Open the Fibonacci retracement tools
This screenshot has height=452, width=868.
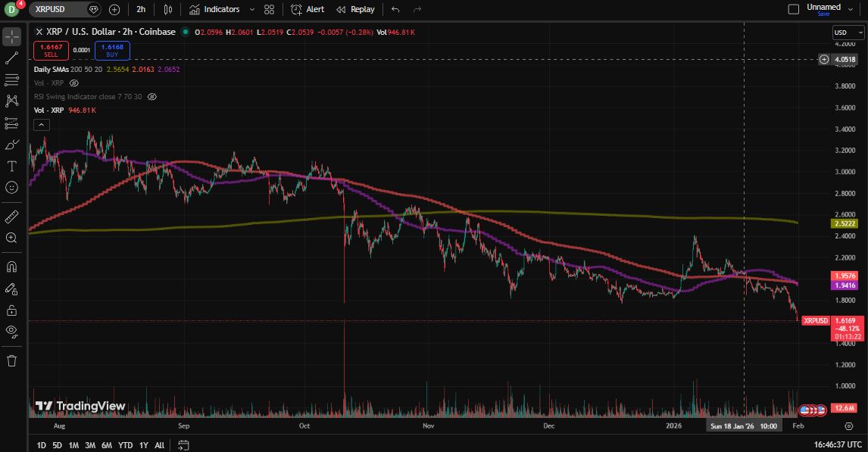point(11,79)
